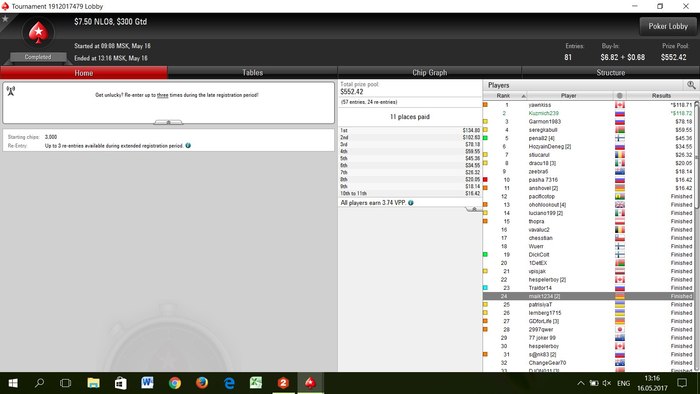This screenshot has height=394, width=700.
Task: Launch Firefox from the taskbar
Action: 202,383
